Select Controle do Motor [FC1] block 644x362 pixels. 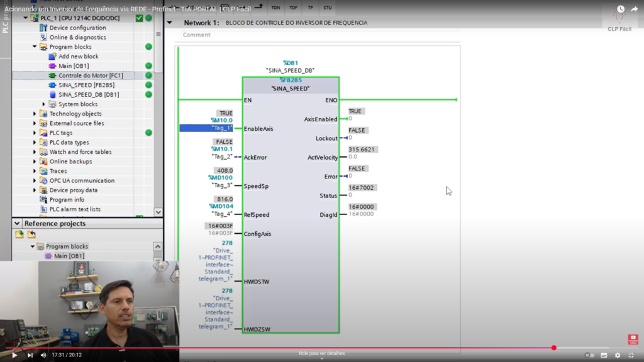click(91, 75)
